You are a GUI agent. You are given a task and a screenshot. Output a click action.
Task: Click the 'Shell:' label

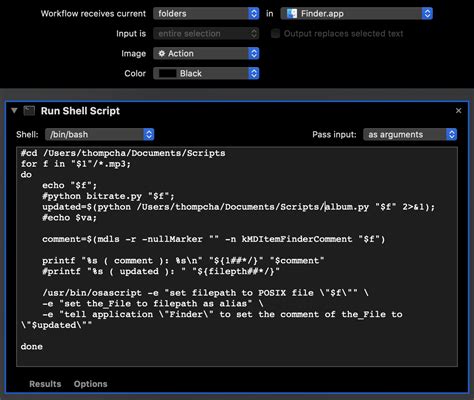click(x=27, y=134)
